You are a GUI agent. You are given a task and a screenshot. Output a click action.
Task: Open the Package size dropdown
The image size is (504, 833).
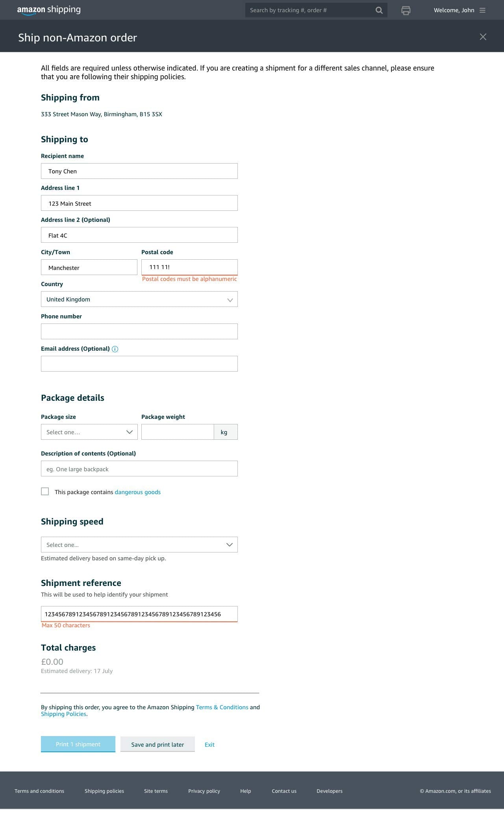tap(89, 432)
